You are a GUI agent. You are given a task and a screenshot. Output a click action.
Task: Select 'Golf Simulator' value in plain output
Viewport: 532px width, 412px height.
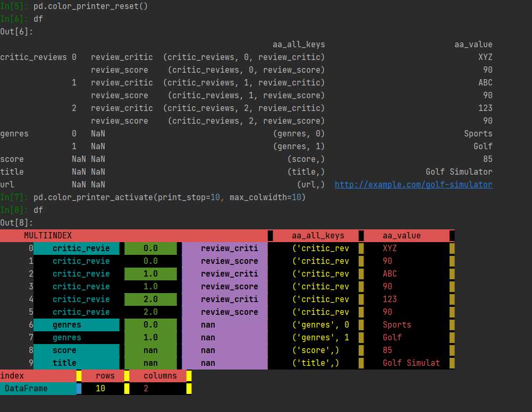pyautogui.click(x=459, y=172)
